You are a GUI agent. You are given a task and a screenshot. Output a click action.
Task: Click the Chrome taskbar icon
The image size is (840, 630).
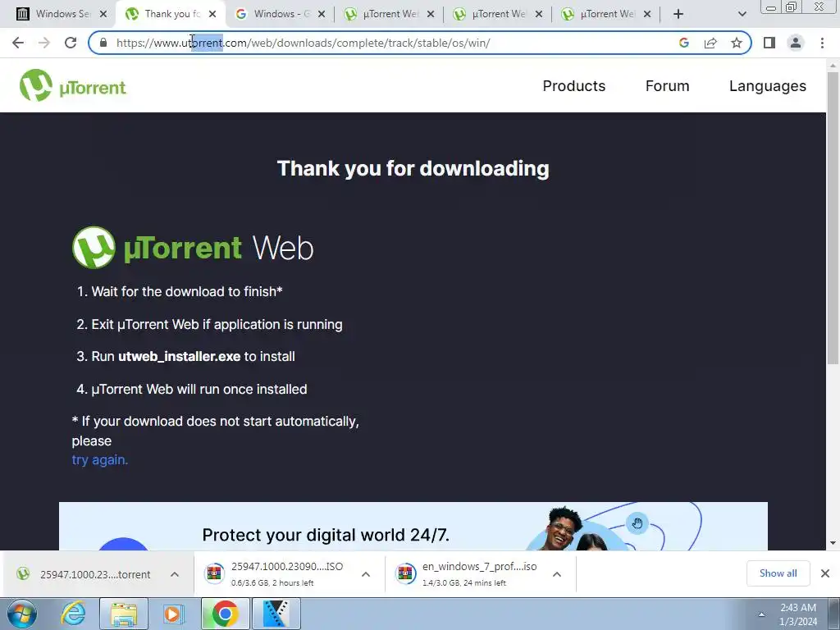[x=225, y=614]
